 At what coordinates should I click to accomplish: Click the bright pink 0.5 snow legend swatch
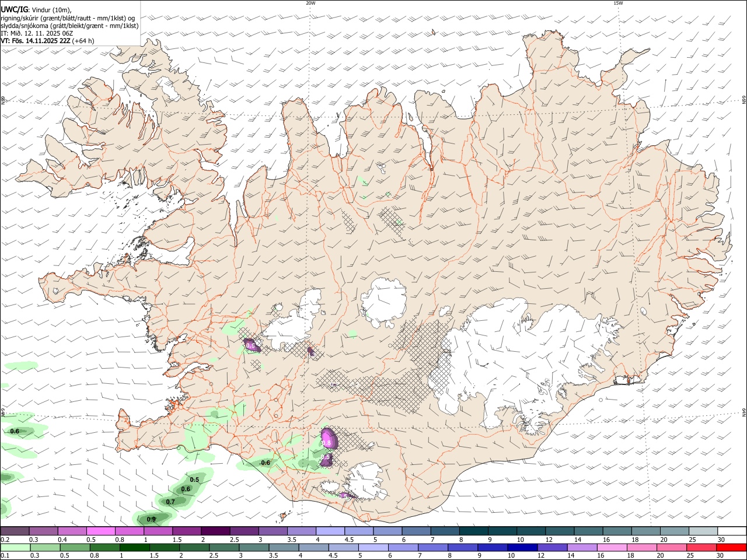pos(100,531)
